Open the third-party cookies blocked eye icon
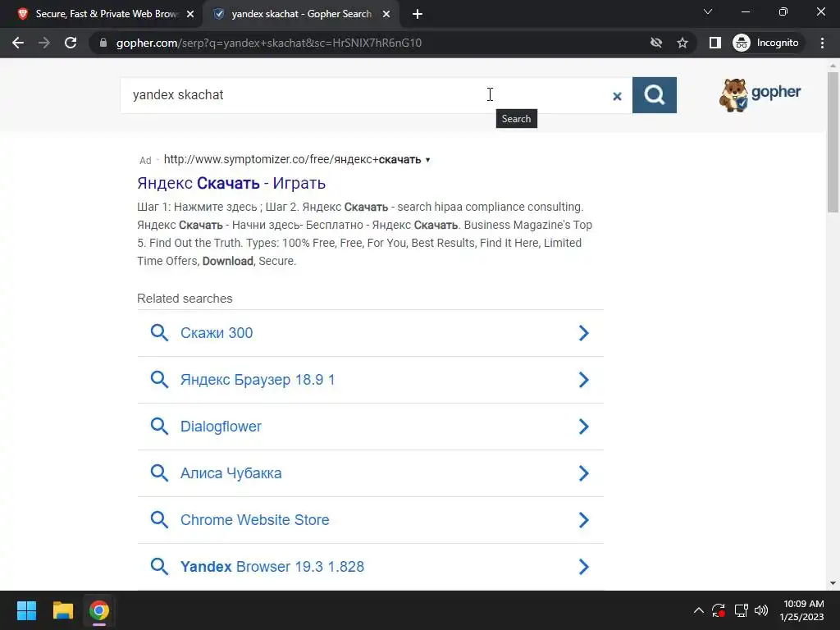This screenshot has width=840, height=630. pos(655,43)
